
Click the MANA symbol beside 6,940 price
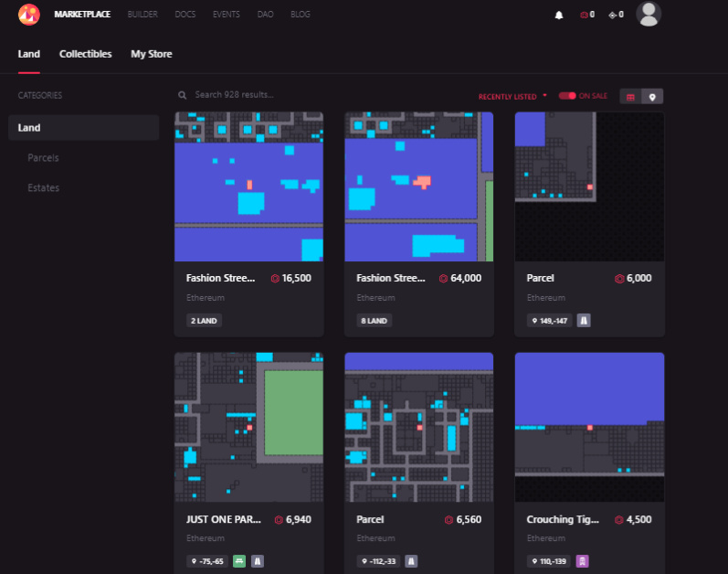(x=279, y=520)
